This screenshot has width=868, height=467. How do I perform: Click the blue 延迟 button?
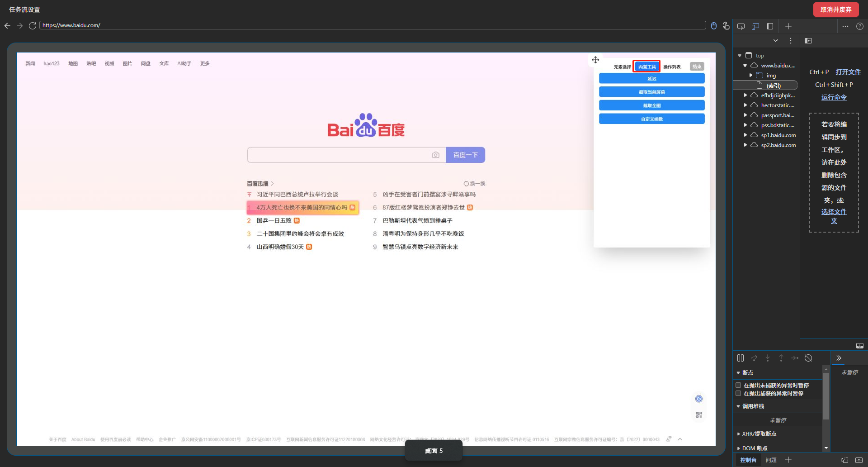pos(651,78)
